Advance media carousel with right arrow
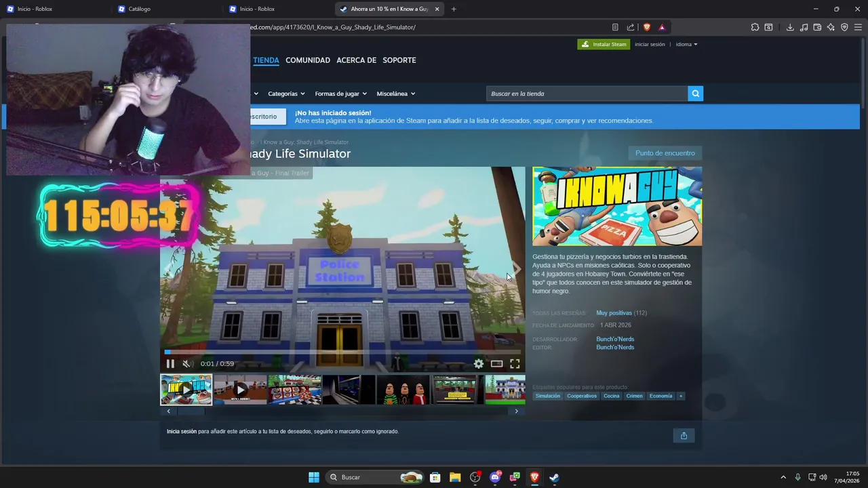868x488 pixels. [516, 411]
